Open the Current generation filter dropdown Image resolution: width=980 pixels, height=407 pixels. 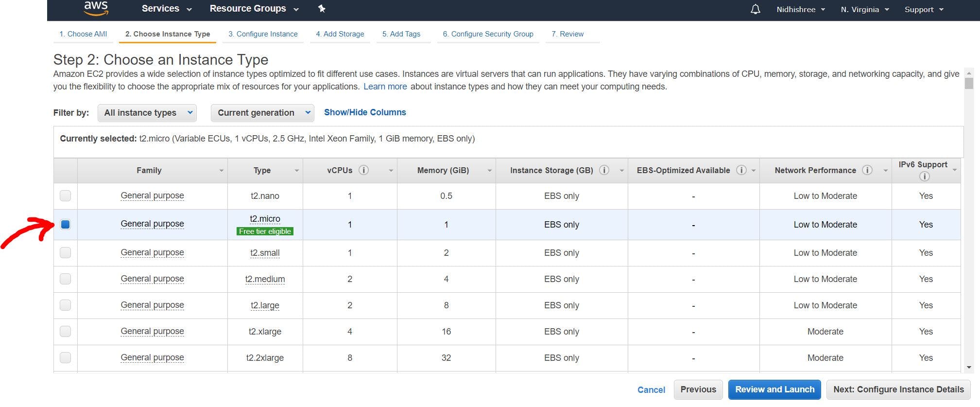pos(262,113)
